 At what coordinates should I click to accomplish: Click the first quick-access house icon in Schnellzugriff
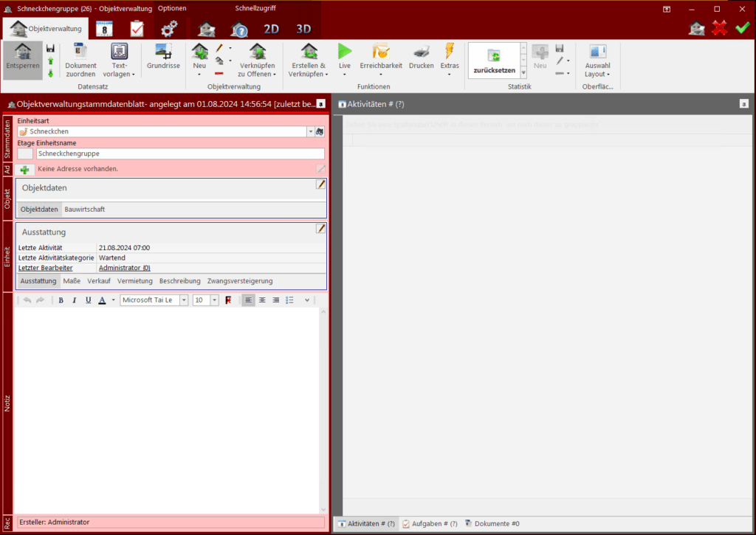coord(207,30)
